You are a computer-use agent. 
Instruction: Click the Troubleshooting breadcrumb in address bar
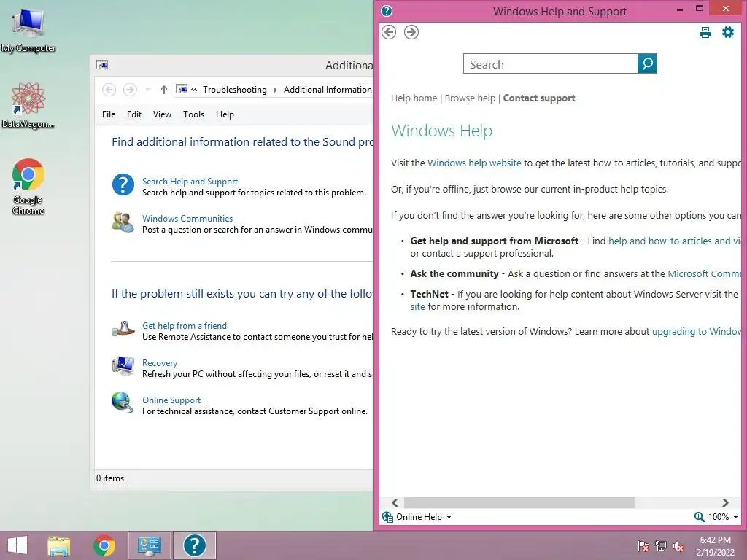point(235,90)
